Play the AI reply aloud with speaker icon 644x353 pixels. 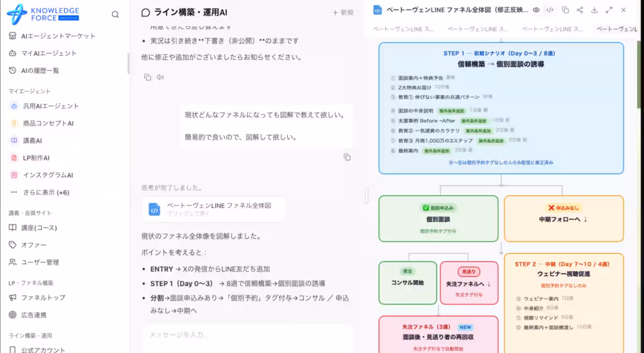(160, 77)
